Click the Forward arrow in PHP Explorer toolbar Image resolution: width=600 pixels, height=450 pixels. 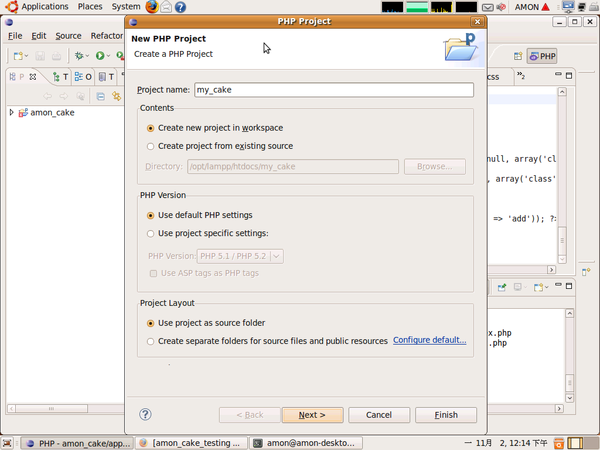[64, 96]
